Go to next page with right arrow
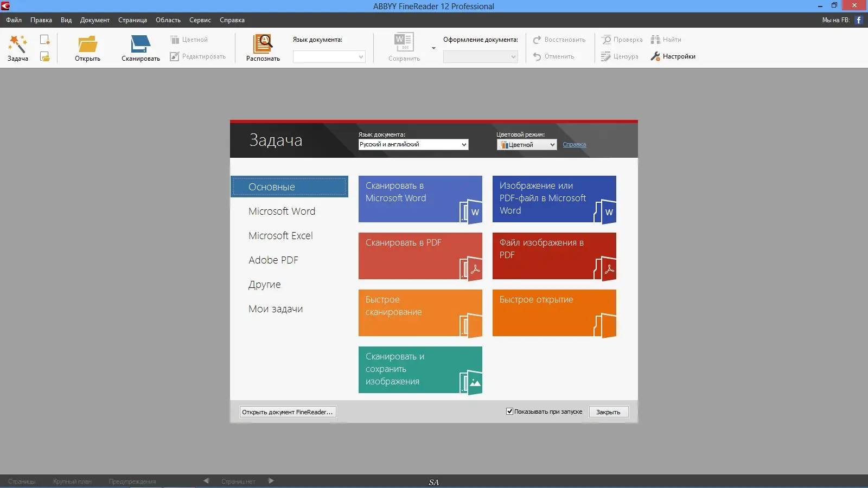The height and width of the screenshot is (488, 868). (271, 480)
